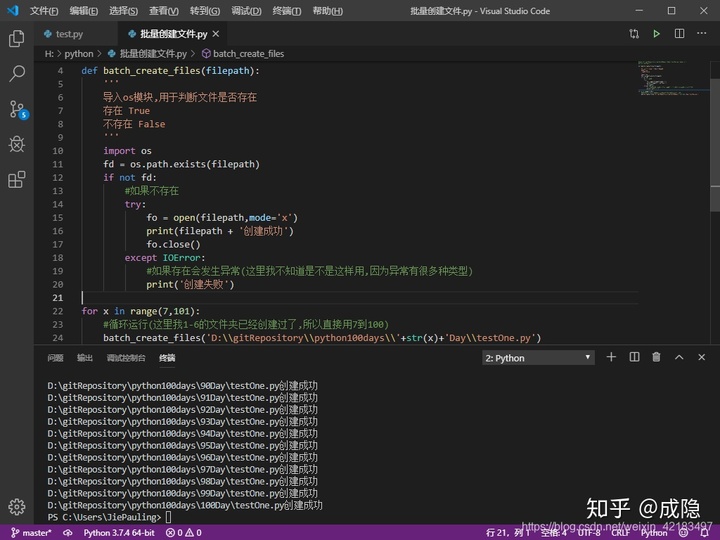Open the 编辑(E) menu
The width and height of the screenshot is (720, 540).
(84, 11)
